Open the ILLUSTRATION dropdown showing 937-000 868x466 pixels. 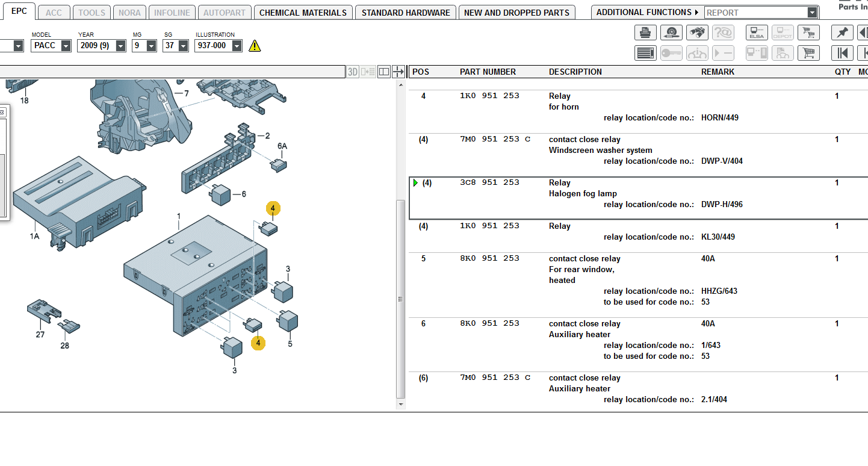[237, 46]
